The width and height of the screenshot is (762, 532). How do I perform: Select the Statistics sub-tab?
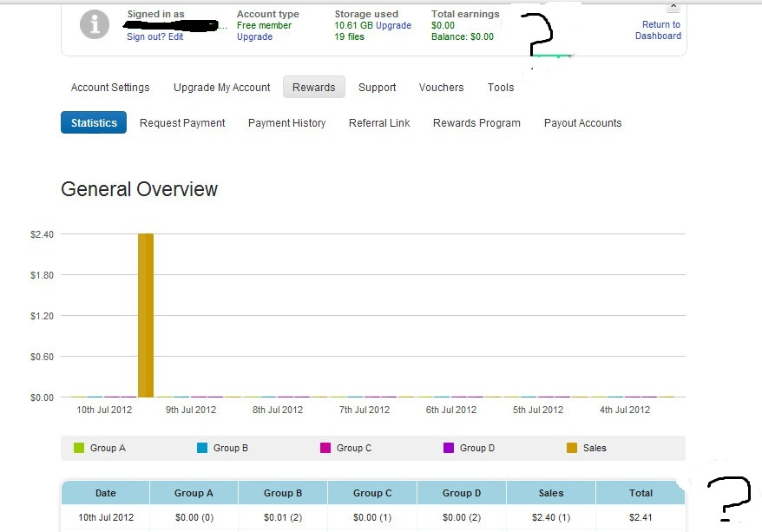pos(94,122)
